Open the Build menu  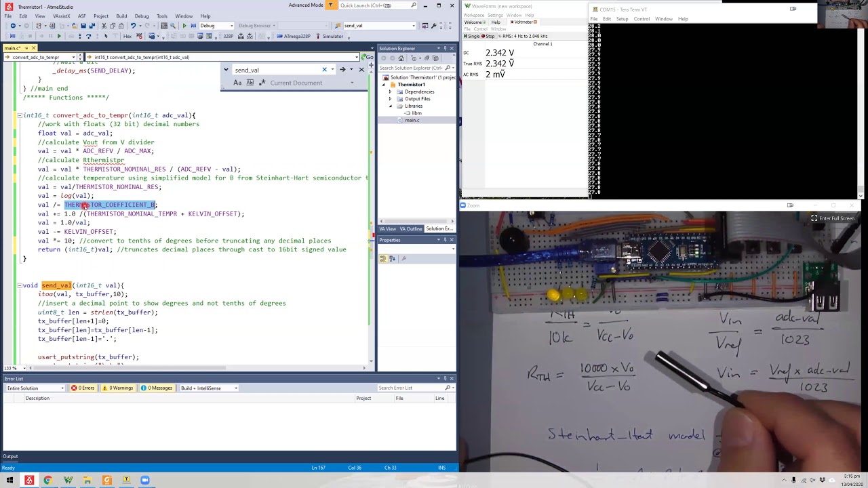121,16
